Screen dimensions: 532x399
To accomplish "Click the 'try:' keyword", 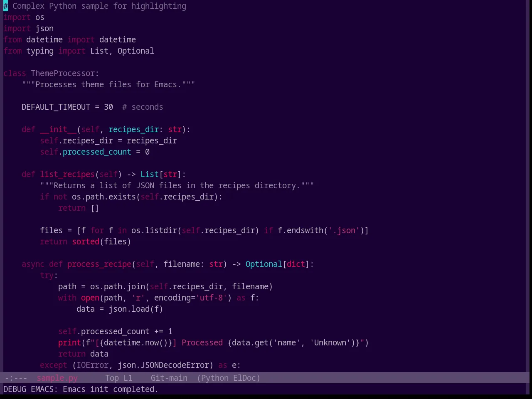I will point(49,275).
